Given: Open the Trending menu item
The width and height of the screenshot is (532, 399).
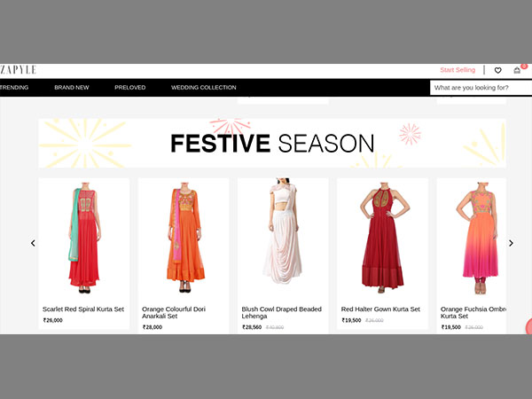Looking at the screenshot, I should 14,88.
